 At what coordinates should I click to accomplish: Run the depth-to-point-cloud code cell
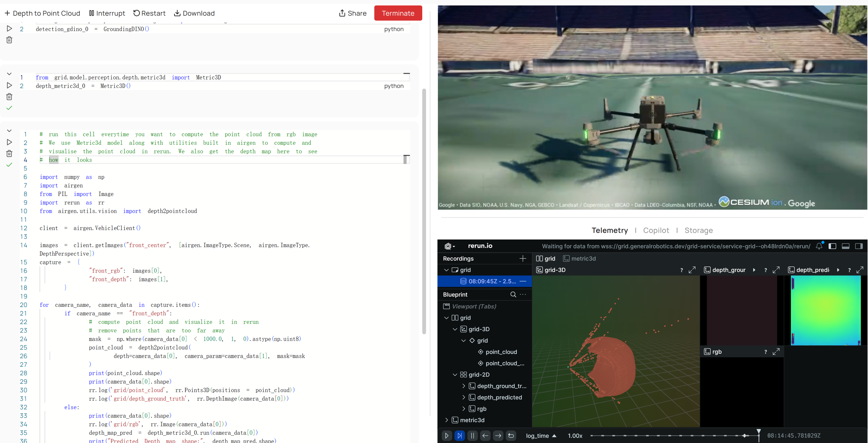[9, 142]
